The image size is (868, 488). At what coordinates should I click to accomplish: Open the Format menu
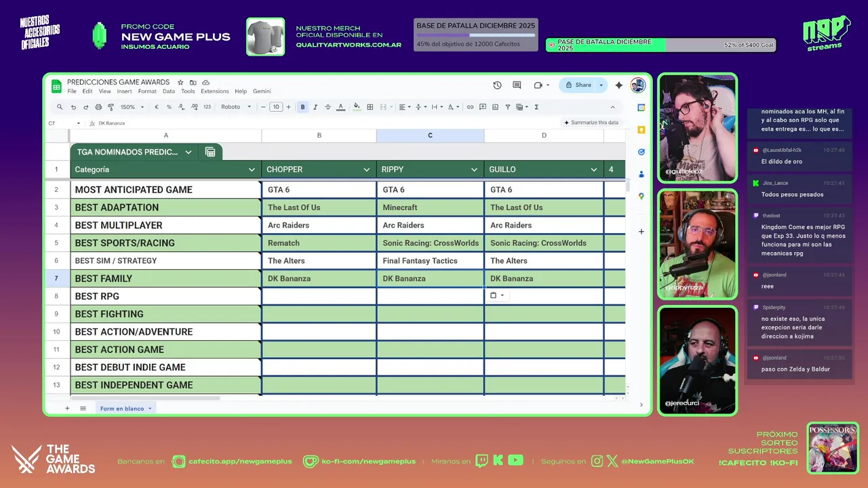147,91
